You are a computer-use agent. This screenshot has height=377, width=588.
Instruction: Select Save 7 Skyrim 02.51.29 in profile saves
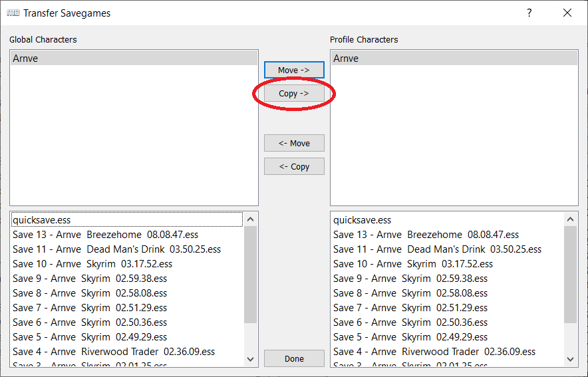tap(448, 308)
